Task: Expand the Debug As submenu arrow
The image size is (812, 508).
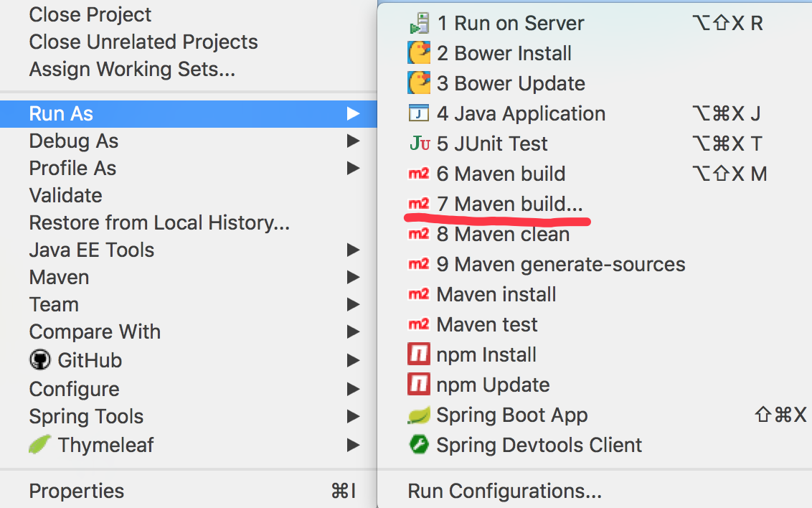Action: tap(353, 141)
